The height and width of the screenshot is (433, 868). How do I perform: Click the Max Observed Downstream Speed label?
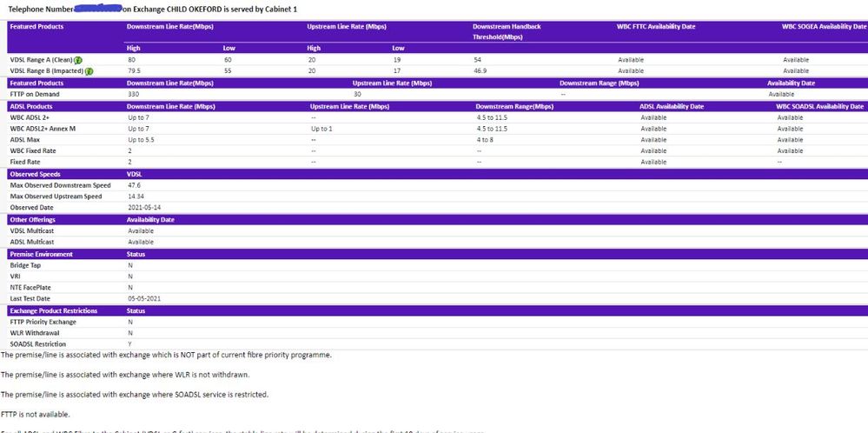click(60, 185)
